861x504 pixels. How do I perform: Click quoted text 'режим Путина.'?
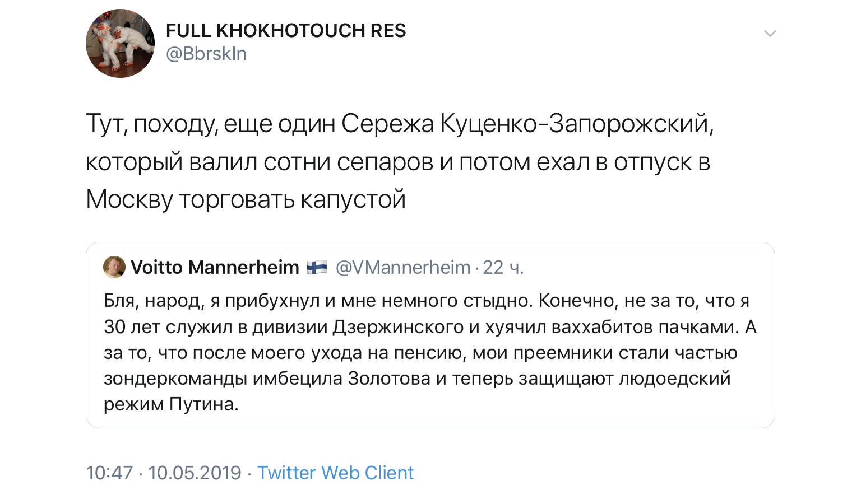click(x=171, y=404)
